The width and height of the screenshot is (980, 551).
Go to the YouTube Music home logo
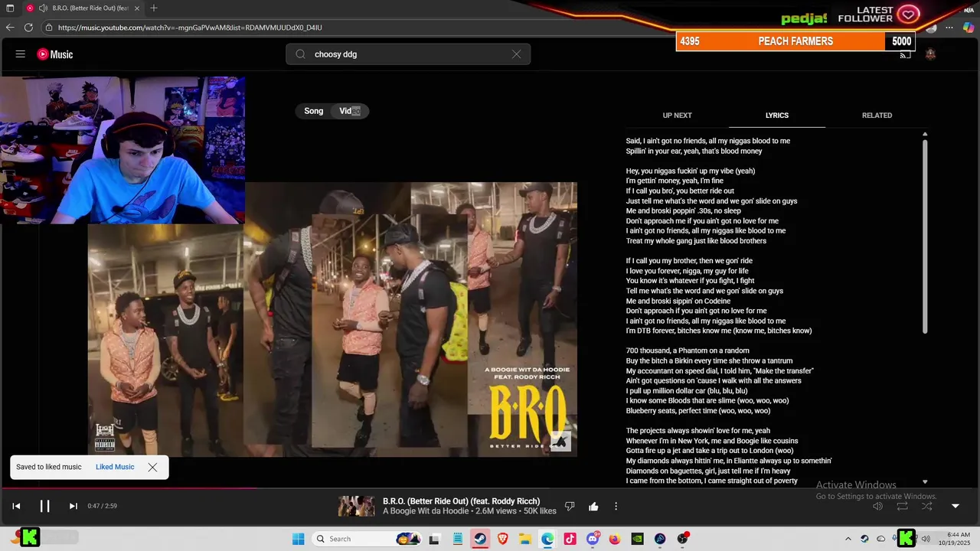[55, 54]
